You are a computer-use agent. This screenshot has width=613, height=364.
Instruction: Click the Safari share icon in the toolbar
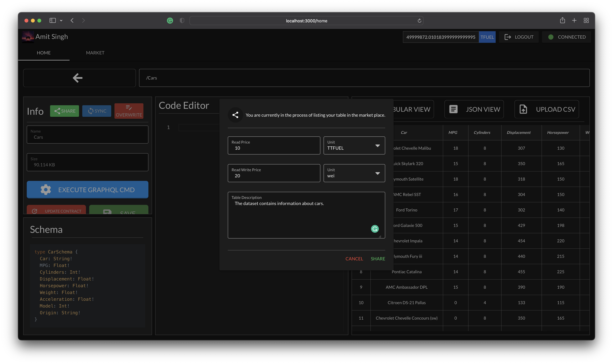(562, 20)
